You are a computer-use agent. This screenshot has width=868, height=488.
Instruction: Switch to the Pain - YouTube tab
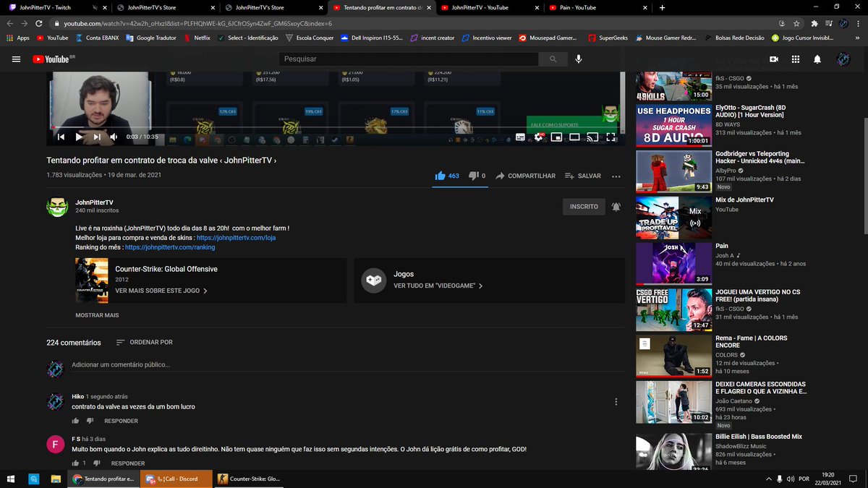pos(595,7)
